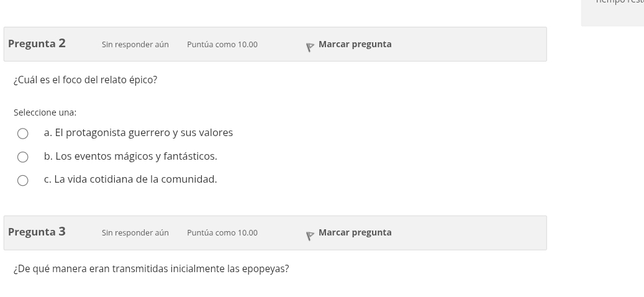Click answer text 'La vida cotidiana de la comunidad'

[x=135, y=180]
